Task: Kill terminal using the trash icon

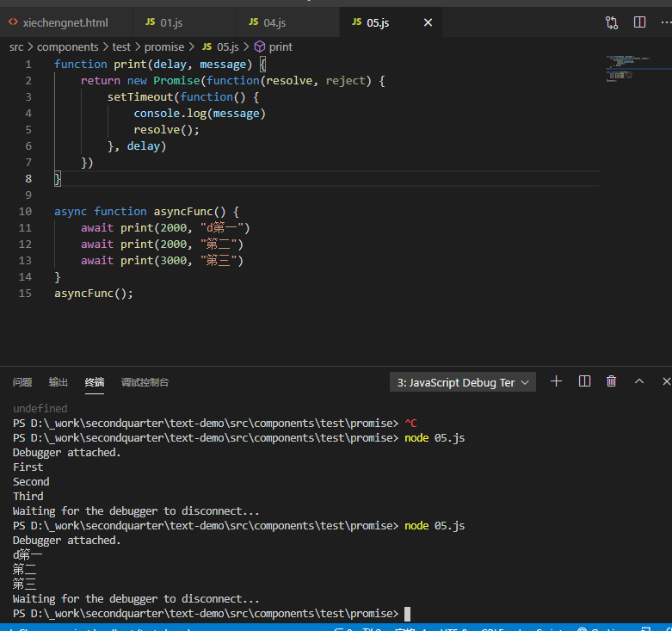Action: pyautogui.click(x=612, y=381)
